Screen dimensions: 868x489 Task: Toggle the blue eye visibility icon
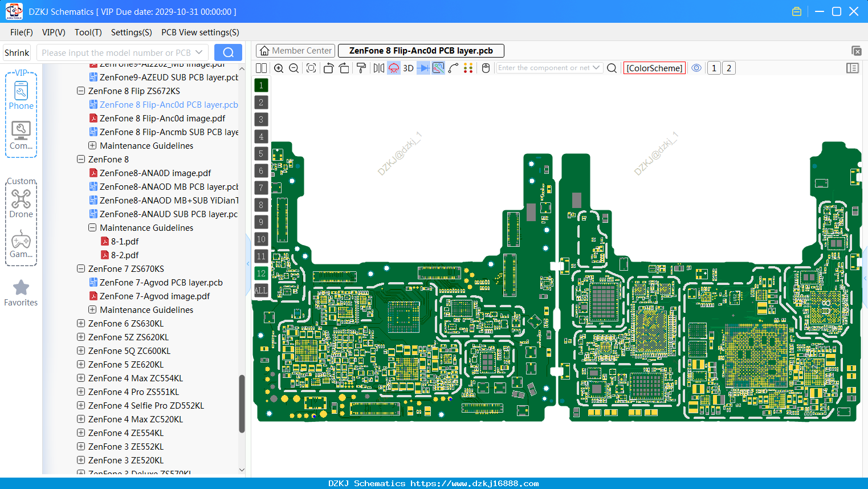click(696, 68)
